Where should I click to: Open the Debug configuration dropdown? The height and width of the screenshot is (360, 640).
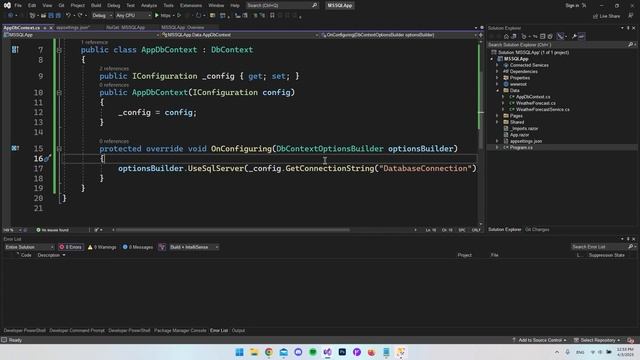point(102,16)
